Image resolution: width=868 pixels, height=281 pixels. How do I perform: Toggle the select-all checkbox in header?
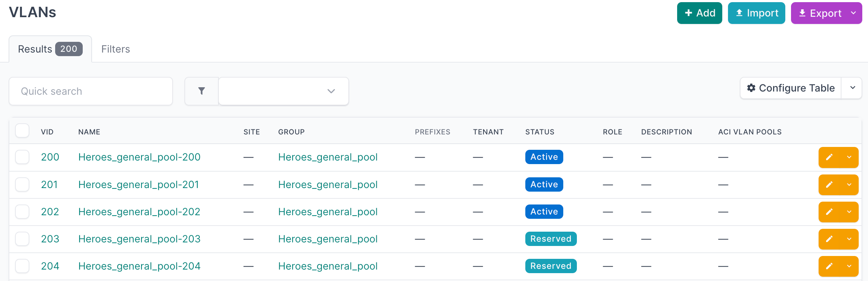(22, 130)
